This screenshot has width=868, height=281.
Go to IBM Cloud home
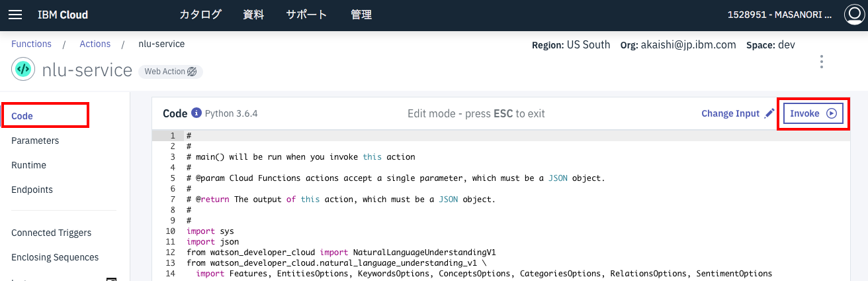coord(63,15)
